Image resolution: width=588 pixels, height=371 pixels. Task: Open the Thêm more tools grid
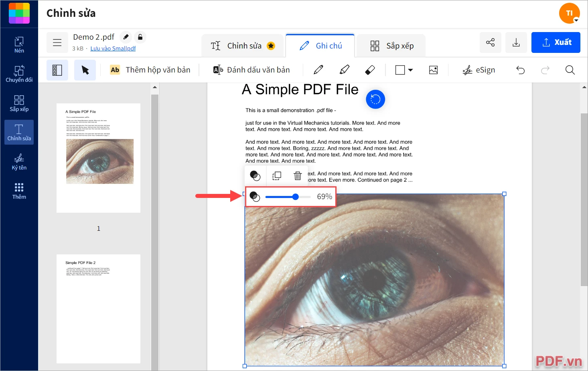coord(19,191)
